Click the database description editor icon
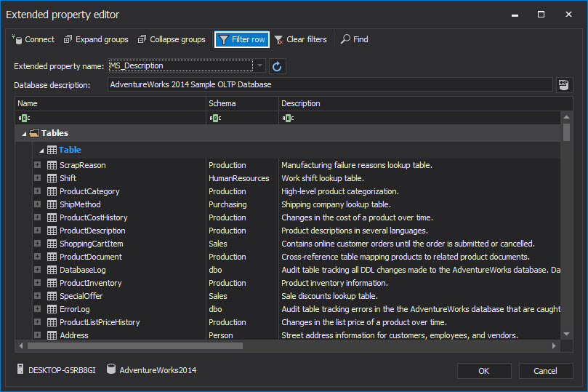 (563, 85)
